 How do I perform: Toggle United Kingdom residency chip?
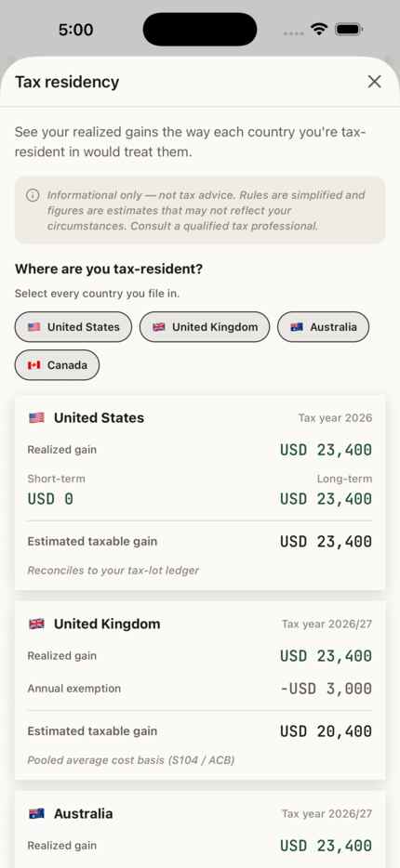(x=205, y=327)
